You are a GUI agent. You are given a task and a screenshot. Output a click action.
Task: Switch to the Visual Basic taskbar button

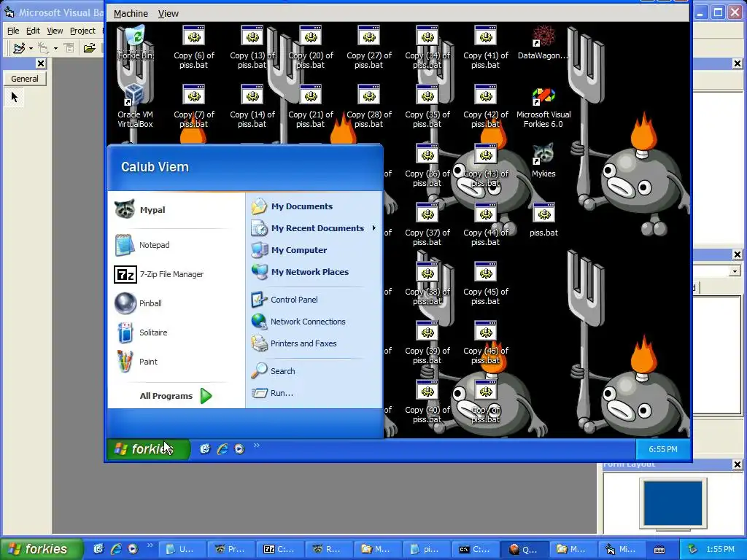coord(622,550)
